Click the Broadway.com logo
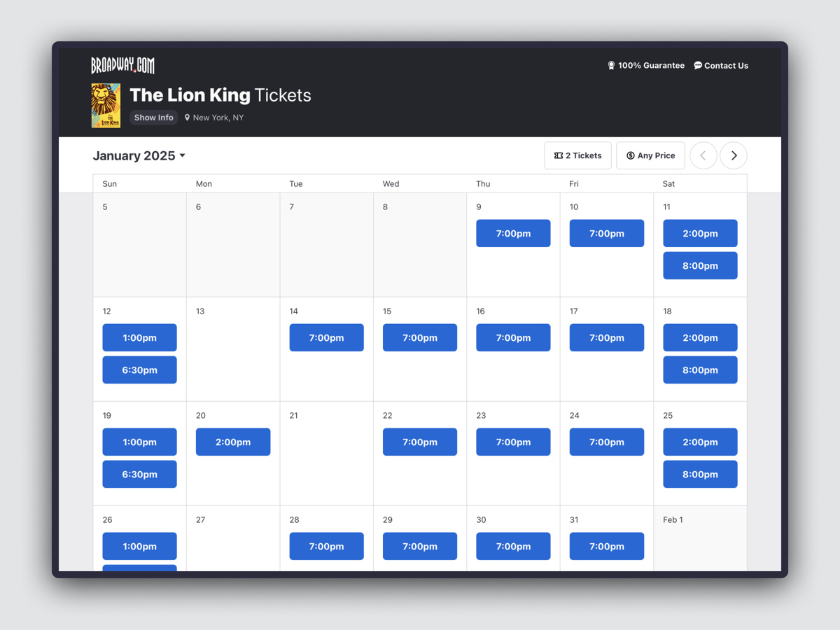This screenshot has width=840, height=630. [x=121, y=64]
